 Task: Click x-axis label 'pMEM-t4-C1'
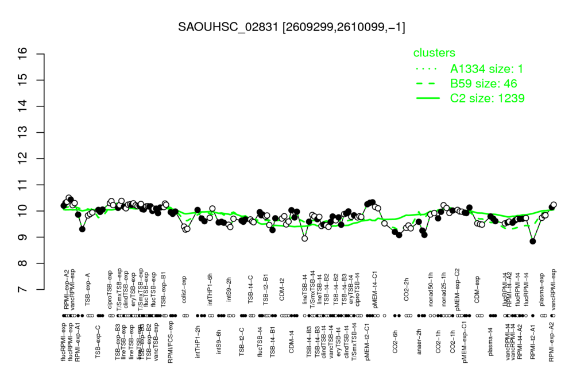[375, 290]
